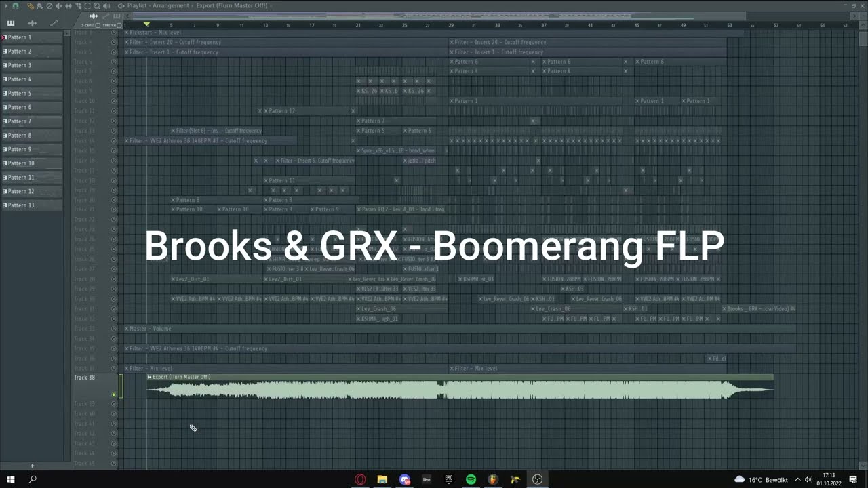The width and height of the screenshot is (868, 488).
Task: Open OBS Studio from the taskbar
Action: [x=537, y=479]
